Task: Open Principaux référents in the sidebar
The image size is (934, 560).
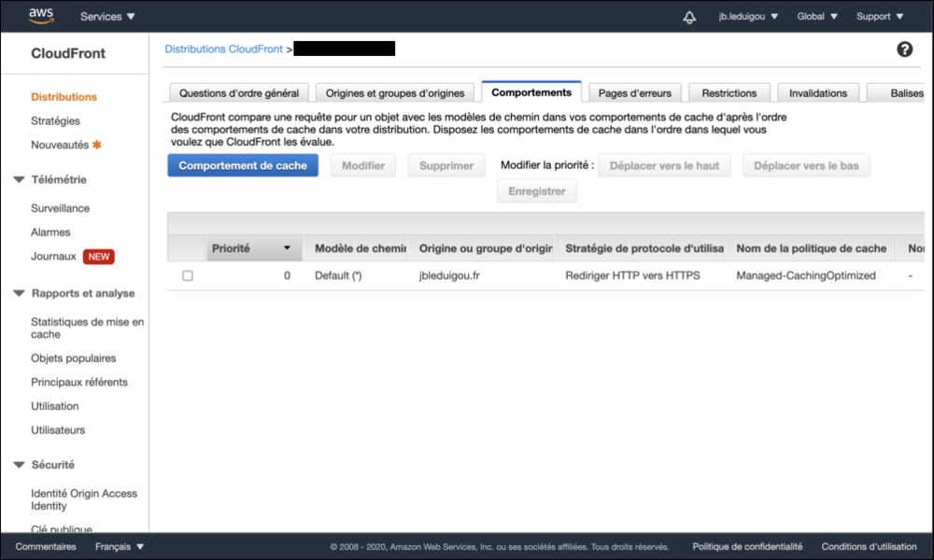Action: click(x=79, y=382)
